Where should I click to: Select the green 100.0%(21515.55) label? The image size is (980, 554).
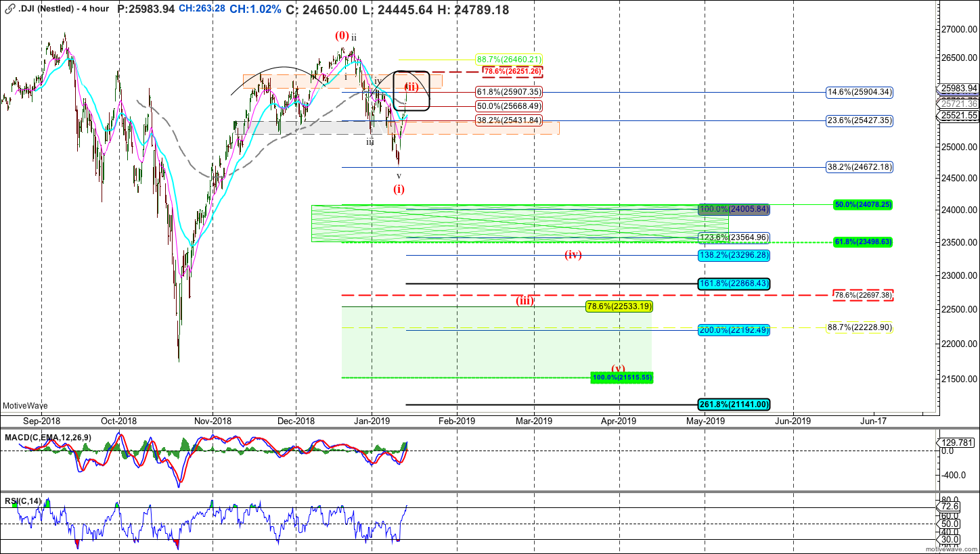pyautogui.click(x=622, y=377)
